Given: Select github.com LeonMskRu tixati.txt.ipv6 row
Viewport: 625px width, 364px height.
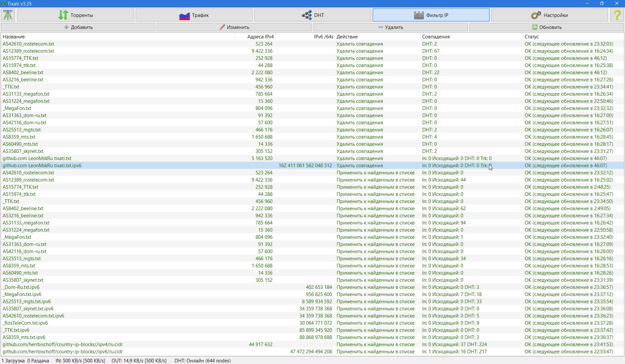Looking at the screenshot, I should 312,166.
